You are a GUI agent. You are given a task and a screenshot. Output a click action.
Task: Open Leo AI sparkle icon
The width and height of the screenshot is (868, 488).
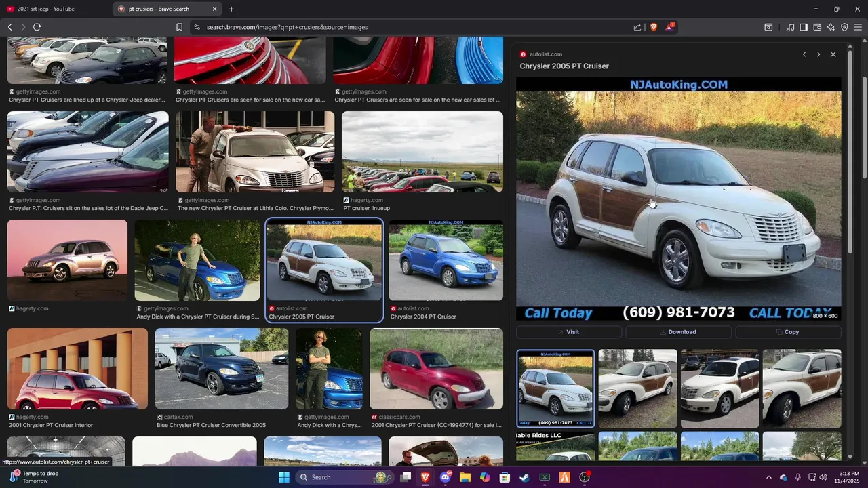click(x=831, y=27)
